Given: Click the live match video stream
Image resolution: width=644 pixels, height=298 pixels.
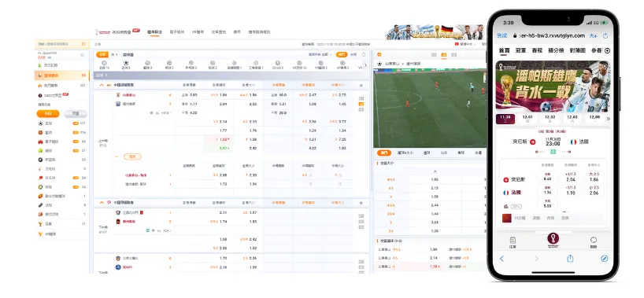Looking at the screenshot, I should click(430, 109).
